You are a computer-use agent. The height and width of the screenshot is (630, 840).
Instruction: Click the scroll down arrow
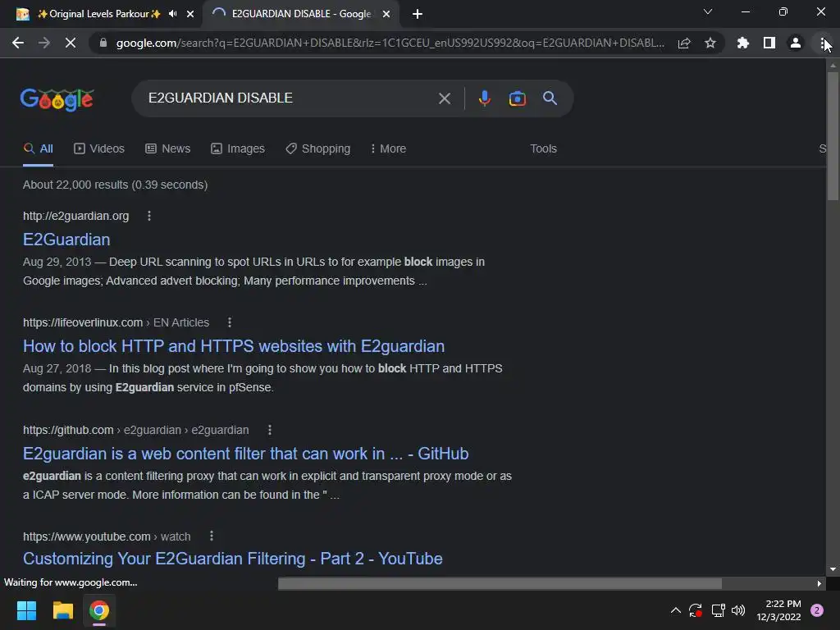tap(833, 569)
